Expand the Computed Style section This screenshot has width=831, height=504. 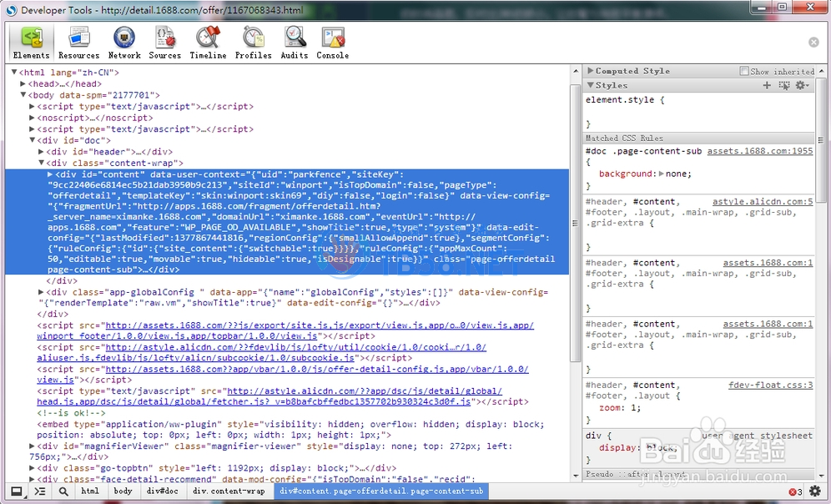click(590, 71)
